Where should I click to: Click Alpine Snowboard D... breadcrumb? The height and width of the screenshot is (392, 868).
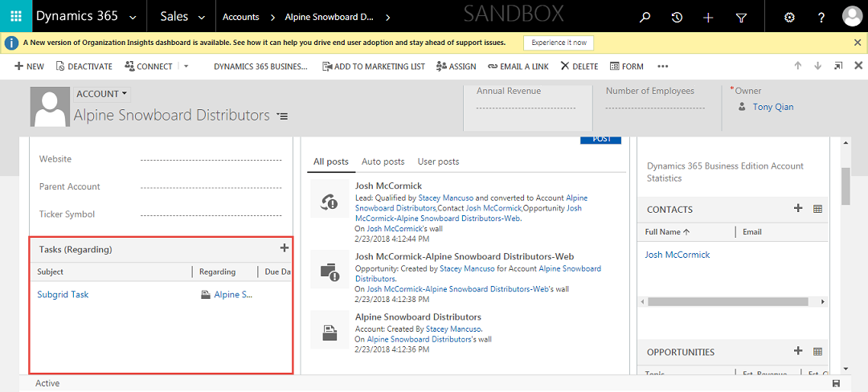click(x=329, y=17)
